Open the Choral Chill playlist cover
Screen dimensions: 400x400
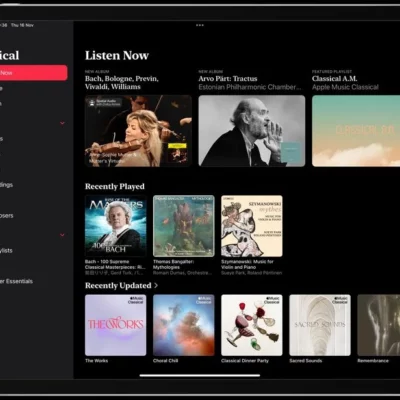pyautogui.click(x=184, y=325)
